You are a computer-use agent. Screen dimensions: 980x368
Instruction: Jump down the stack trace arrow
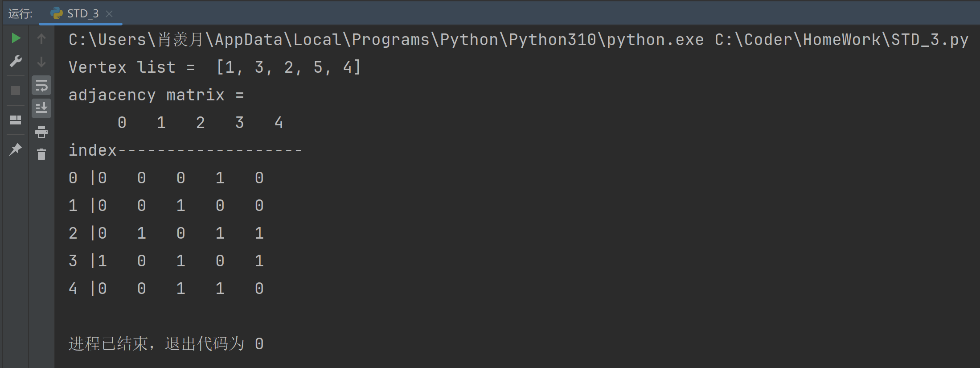[41, 62]
